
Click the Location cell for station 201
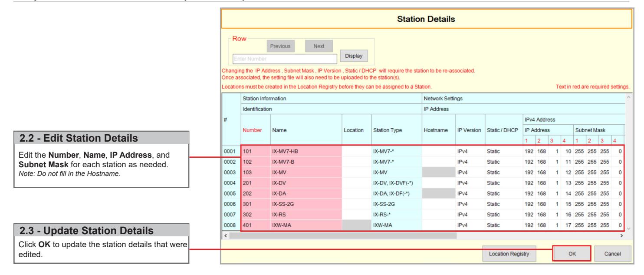coord(356,183)
